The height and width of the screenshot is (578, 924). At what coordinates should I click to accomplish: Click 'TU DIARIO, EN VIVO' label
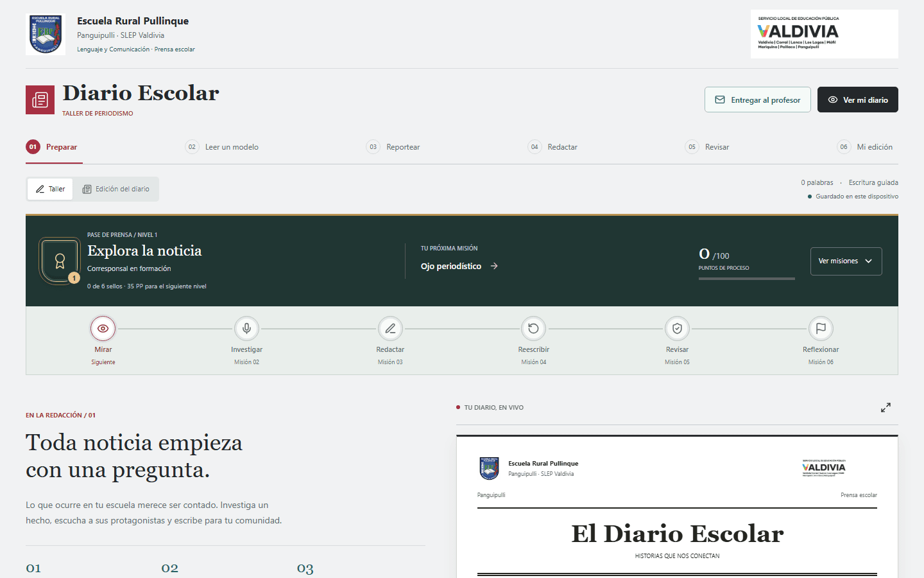[x=493, y=408]
